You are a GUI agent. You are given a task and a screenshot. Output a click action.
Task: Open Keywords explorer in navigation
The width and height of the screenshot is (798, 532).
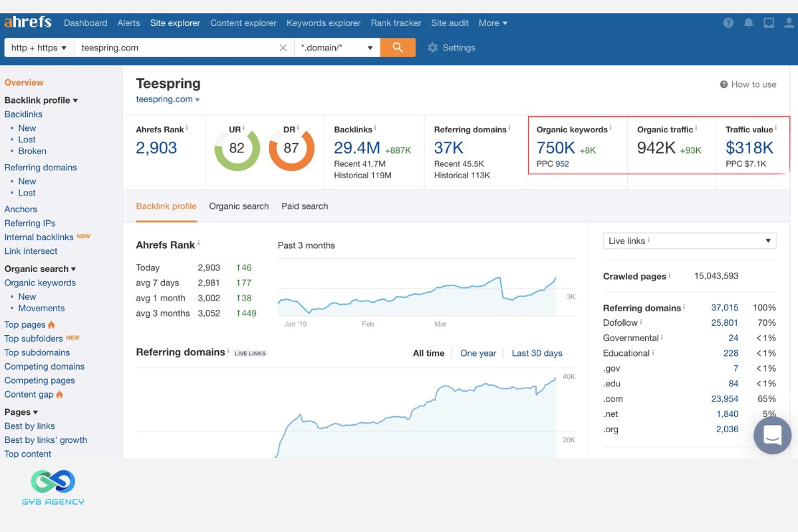coord(324,23)
